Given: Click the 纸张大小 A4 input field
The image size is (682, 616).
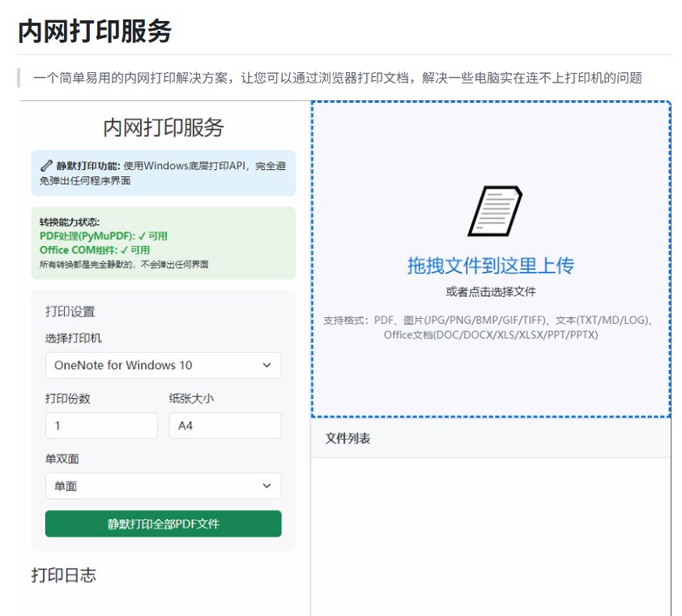Looking at the screenshot, I should 225,425.
